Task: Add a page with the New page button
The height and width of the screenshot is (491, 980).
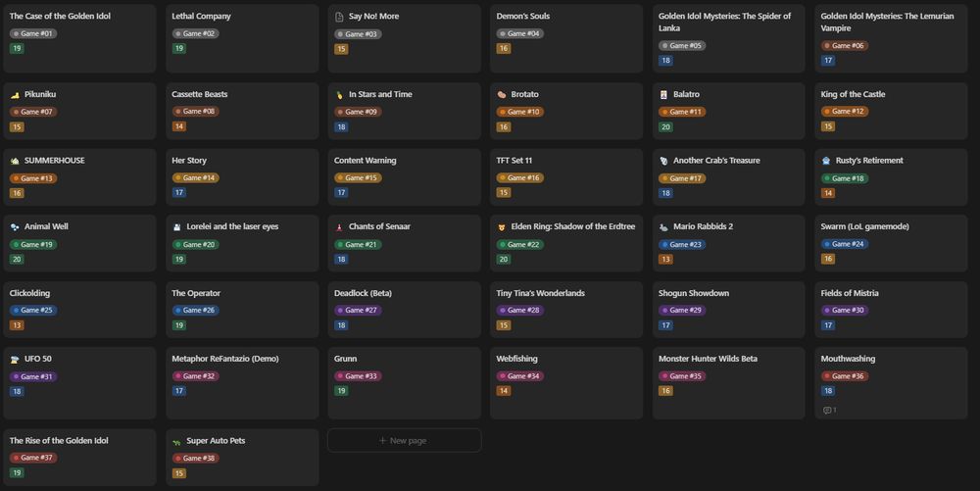Action: tap(405, 440)
